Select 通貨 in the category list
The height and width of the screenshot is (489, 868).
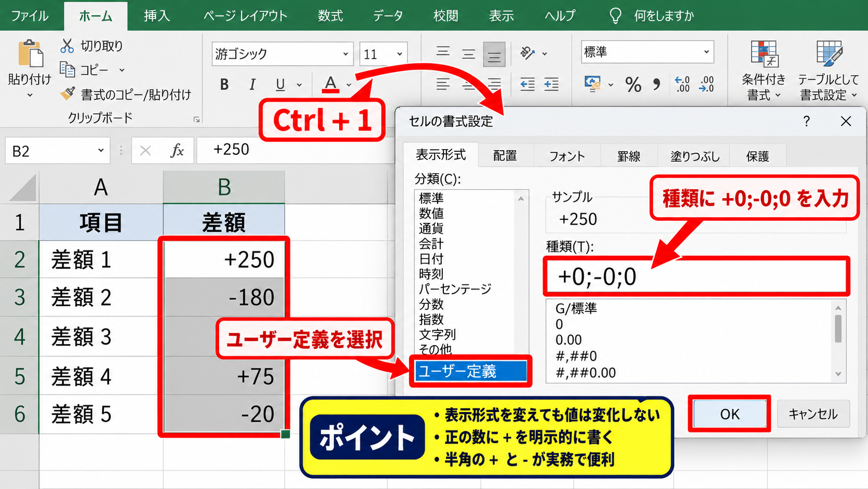point(431,228)
